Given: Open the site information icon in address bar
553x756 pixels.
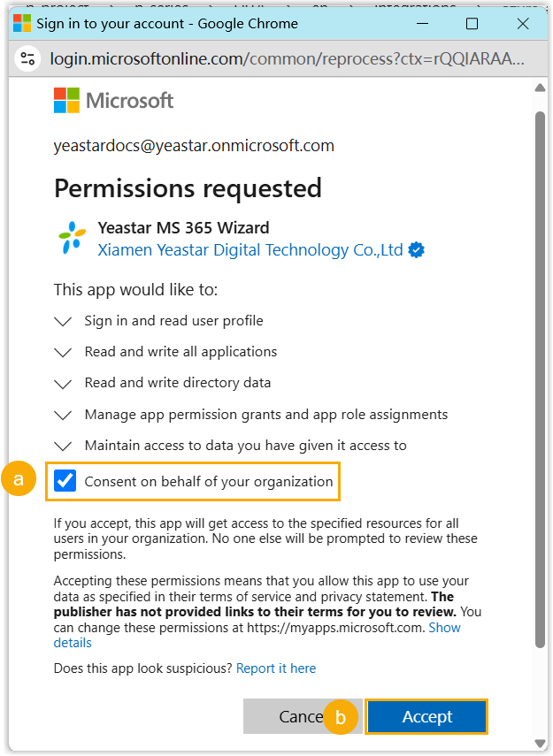Looking at the screenshot, I should [28, 59].
